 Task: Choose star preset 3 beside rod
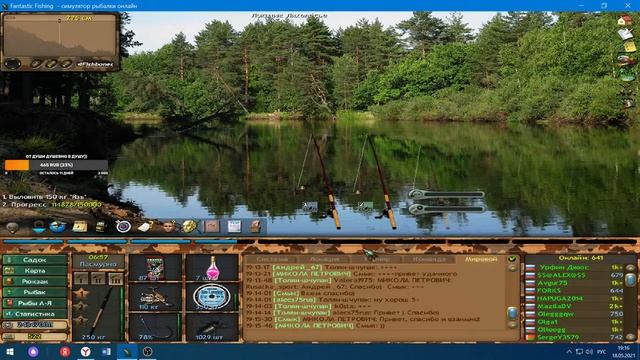(x=81, y=320)
